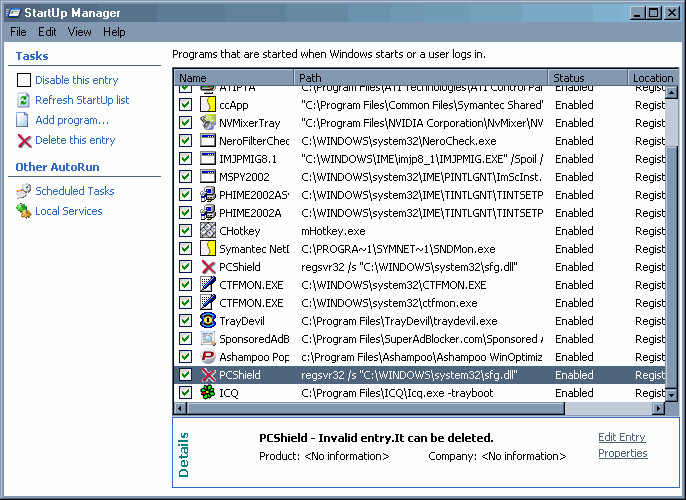
Task: Select the SNDMon.exe path cell
Action: tap(398, 249)
